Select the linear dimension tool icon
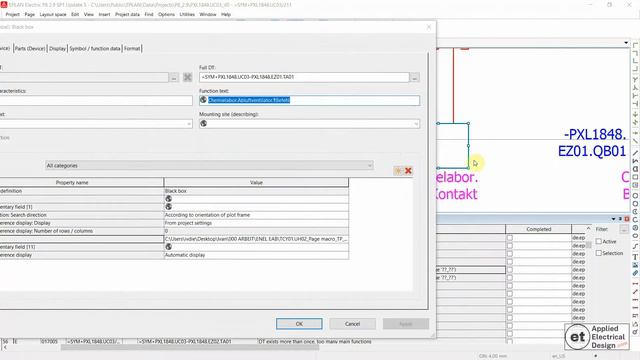 coord(636,284)
